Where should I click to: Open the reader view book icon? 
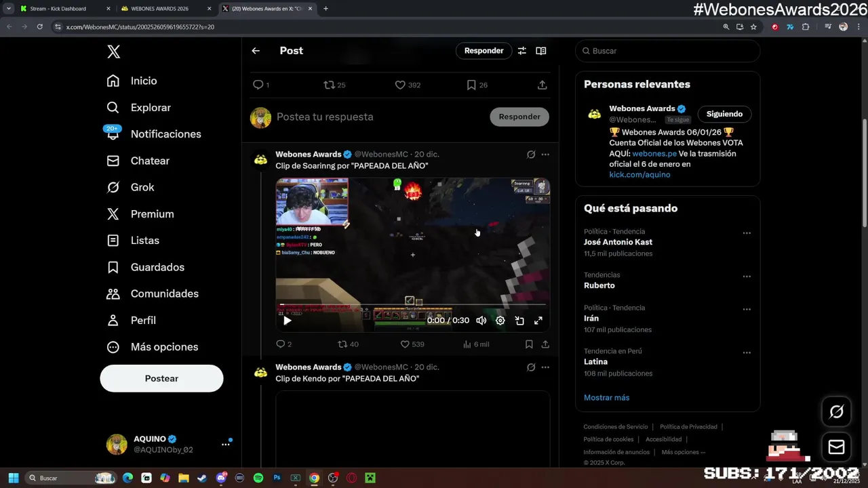(x=541, y=51)
